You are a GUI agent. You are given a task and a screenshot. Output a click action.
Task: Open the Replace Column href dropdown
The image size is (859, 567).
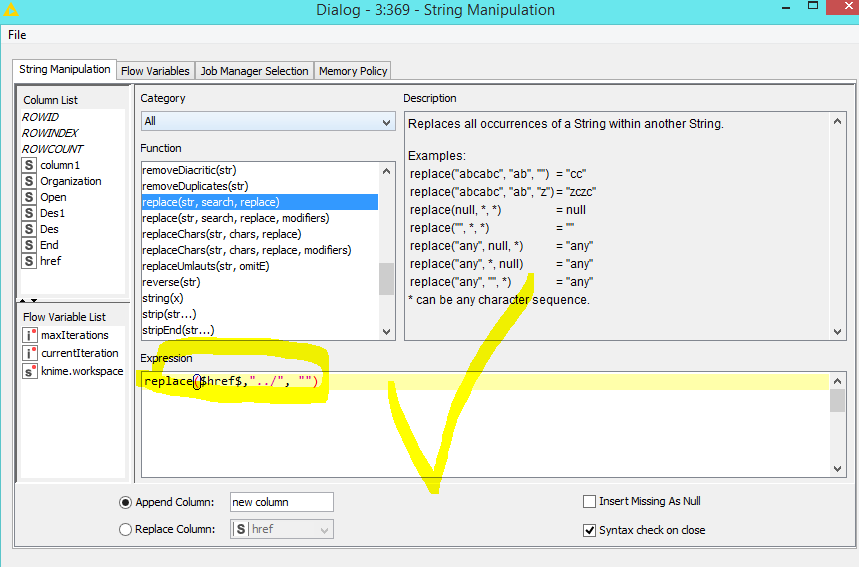pyautogui.click(x=282, y=529)
